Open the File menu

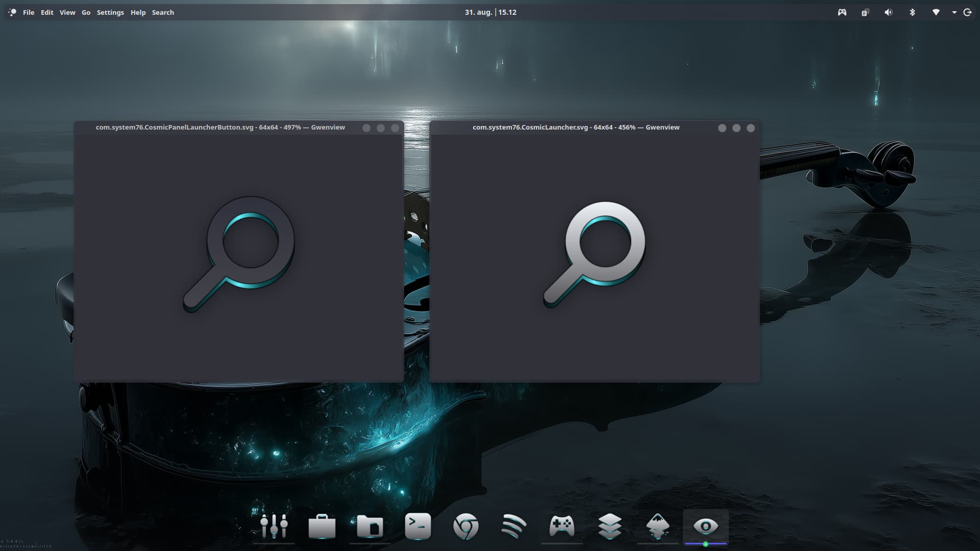click(x=29, y=12)
